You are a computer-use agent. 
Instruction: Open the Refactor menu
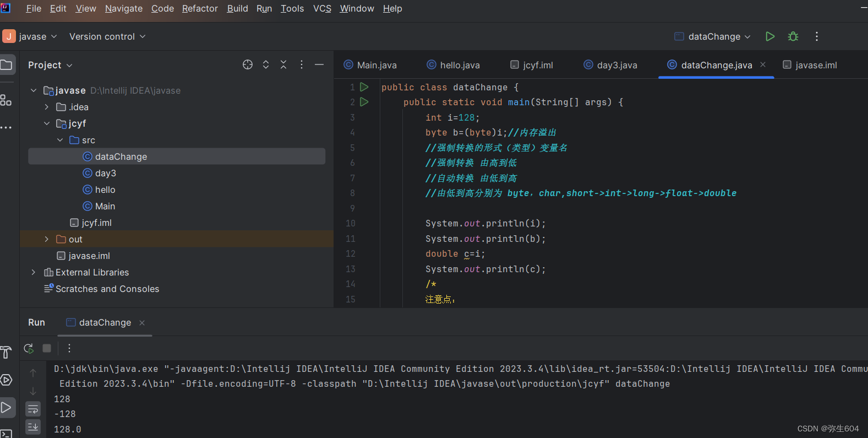200,8
